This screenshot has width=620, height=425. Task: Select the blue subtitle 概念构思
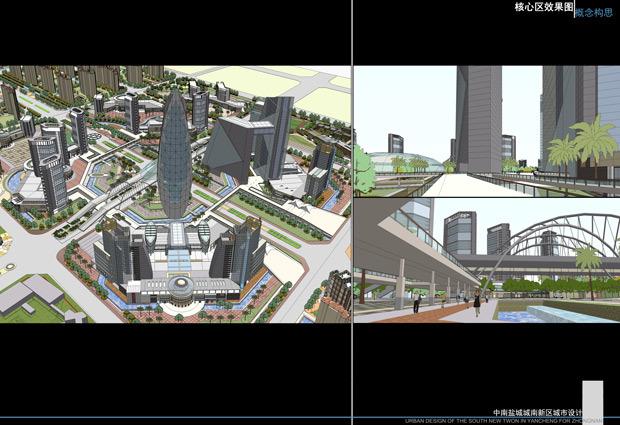click(594, 12)
